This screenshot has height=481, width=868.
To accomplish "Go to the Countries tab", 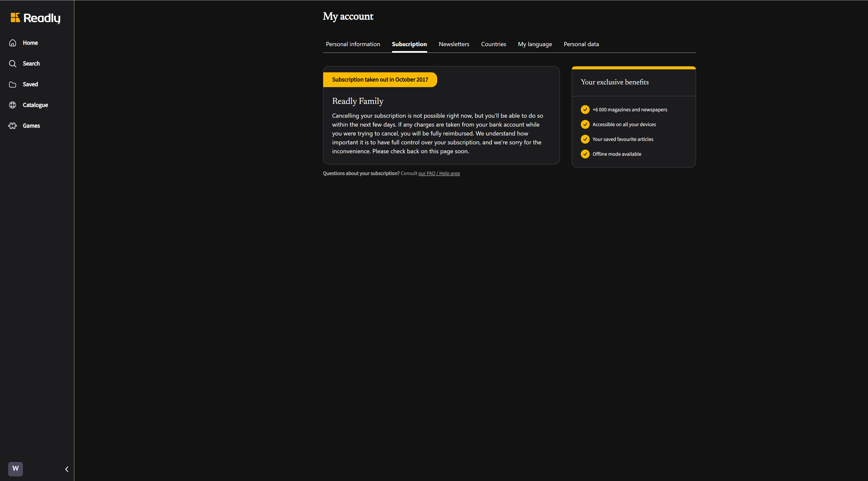I will click(493, 44).
